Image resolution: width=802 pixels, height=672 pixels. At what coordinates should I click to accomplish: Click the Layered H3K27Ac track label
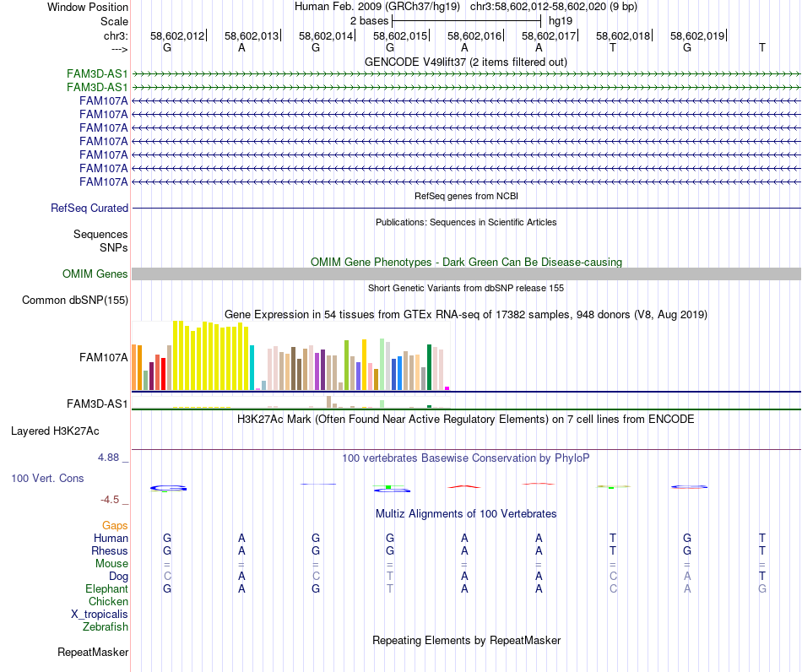click(x=55, y=431)
